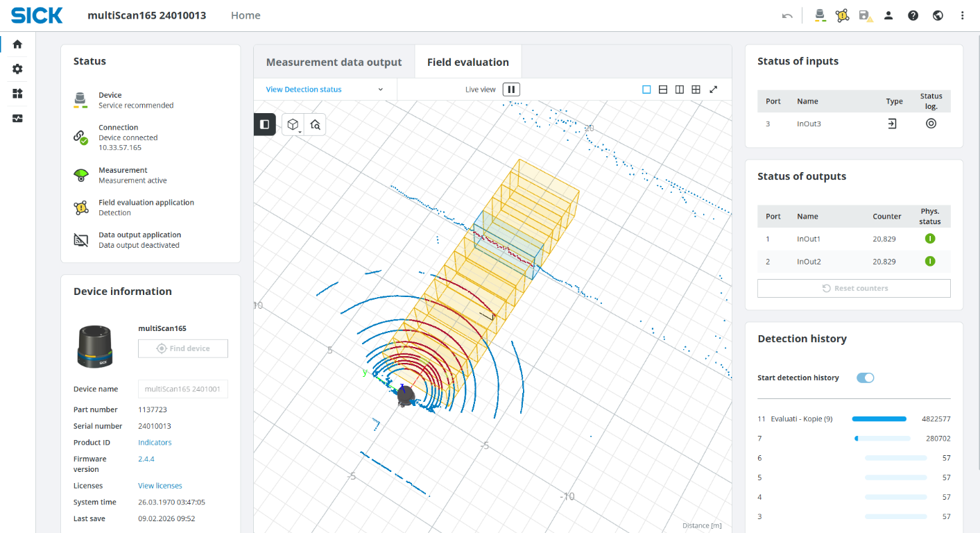980x533 pixels.
Task: Select horizontal split view layout
Action: tap(663, 90)
